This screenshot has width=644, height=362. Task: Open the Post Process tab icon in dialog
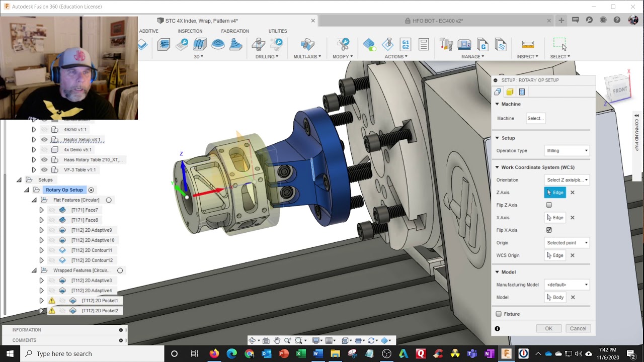[x=522, y=92]
